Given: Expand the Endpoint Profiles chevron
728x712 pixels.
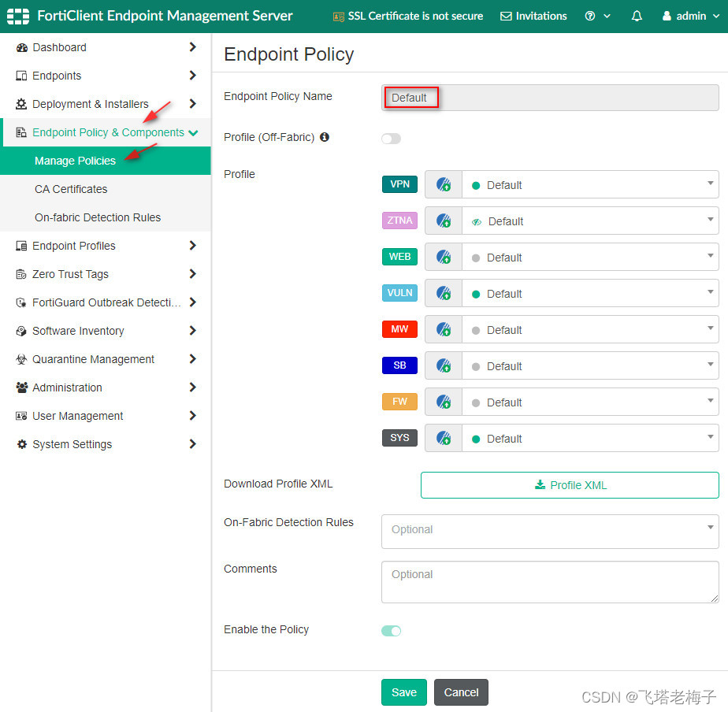Looking at the screenshot, I should click(x=193, y=245).
